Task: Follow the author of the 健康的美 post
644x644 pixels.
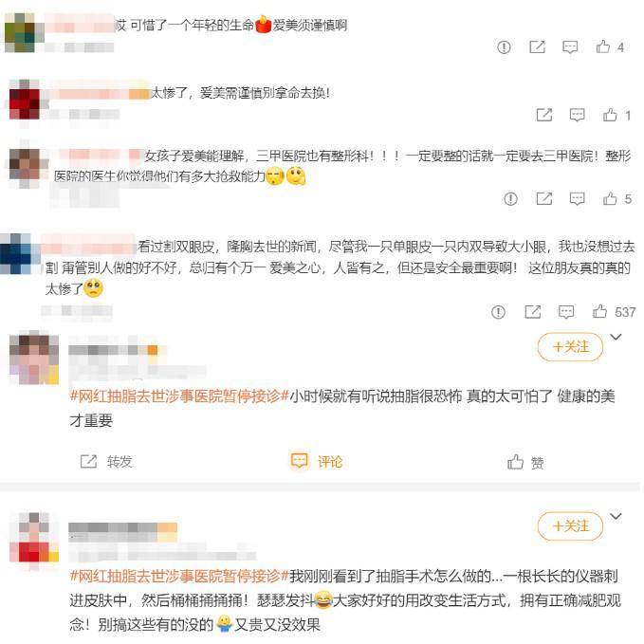Action: tap(570, 347)
